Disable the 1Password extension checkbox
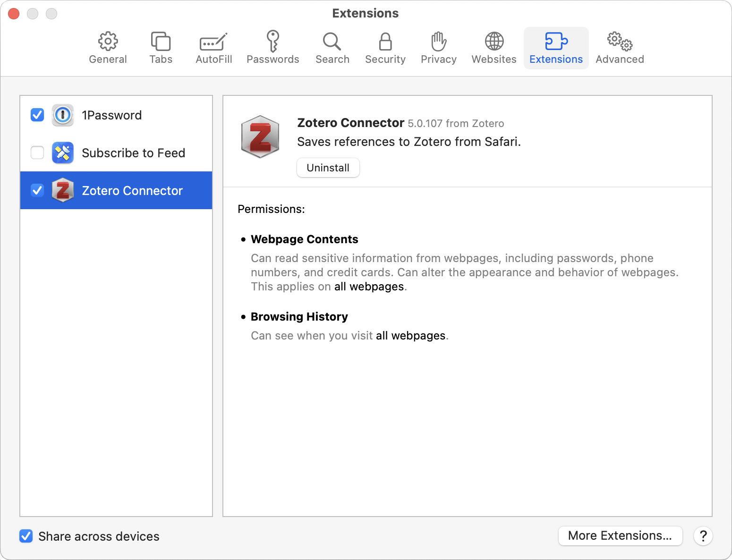The width and height of the screenshot is (732, 560). coord(37,115)
